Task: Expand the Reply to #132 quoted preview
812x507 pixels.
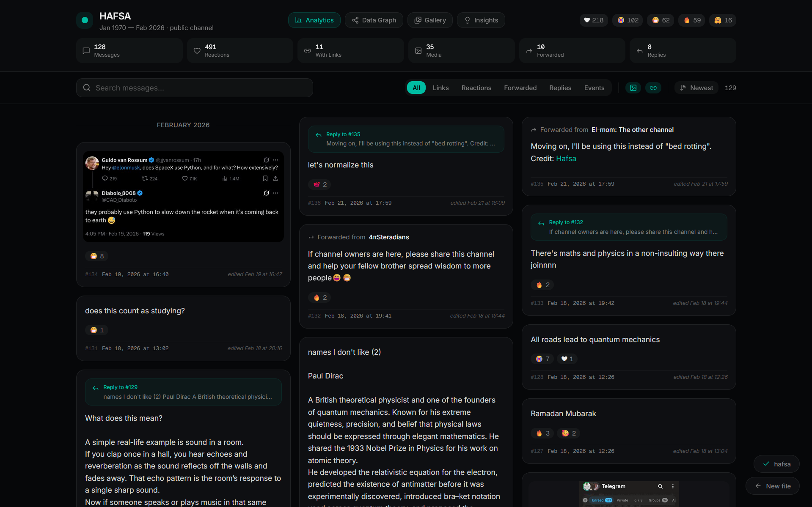Action: click(628, 227)
